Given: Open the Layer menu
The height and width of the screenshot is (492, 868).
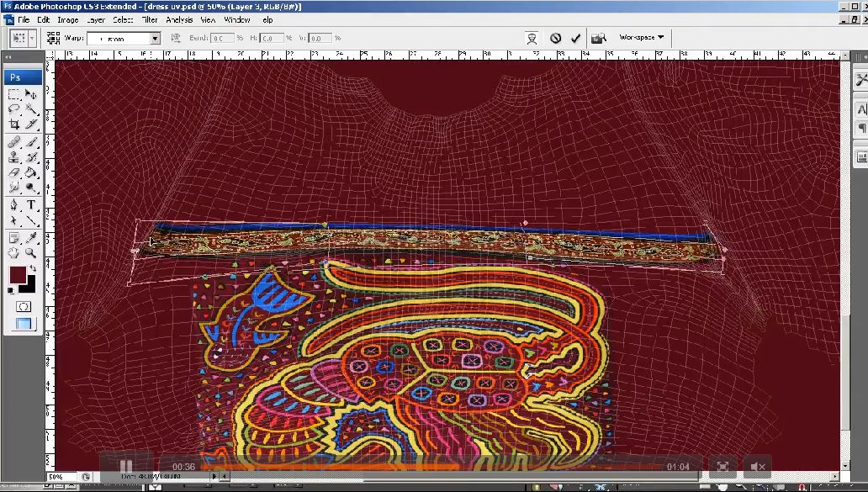Looking at the screenshot, I should [96, 20].
